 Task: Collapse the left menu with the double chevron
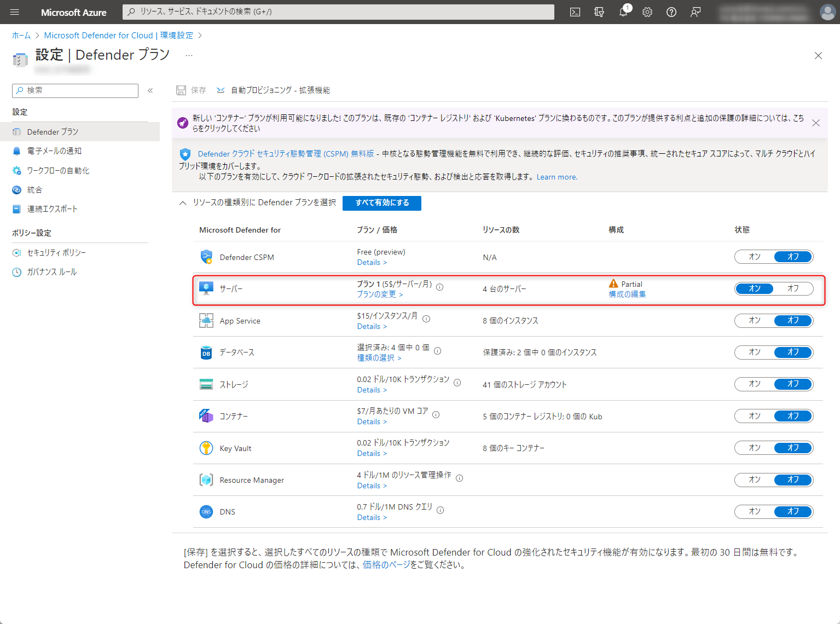(150, 90)
